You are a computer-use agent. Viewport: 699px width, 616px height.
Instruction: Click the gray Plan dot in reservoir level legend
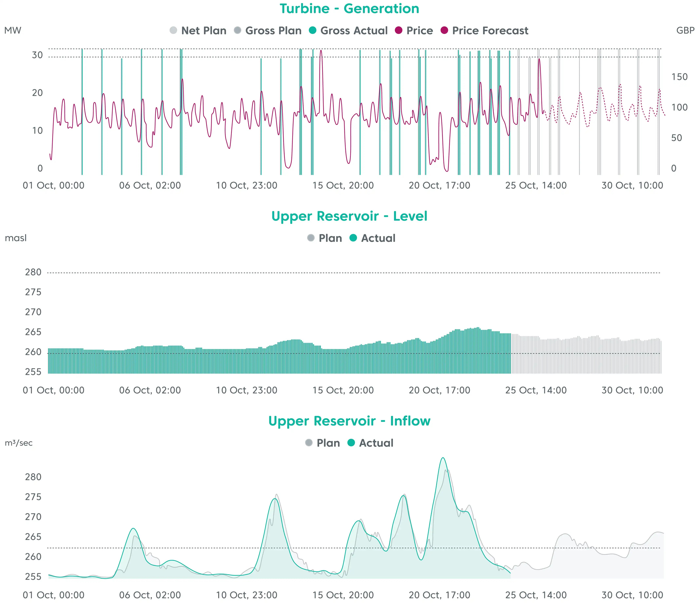pyautogui.click(x=311, y=238)
